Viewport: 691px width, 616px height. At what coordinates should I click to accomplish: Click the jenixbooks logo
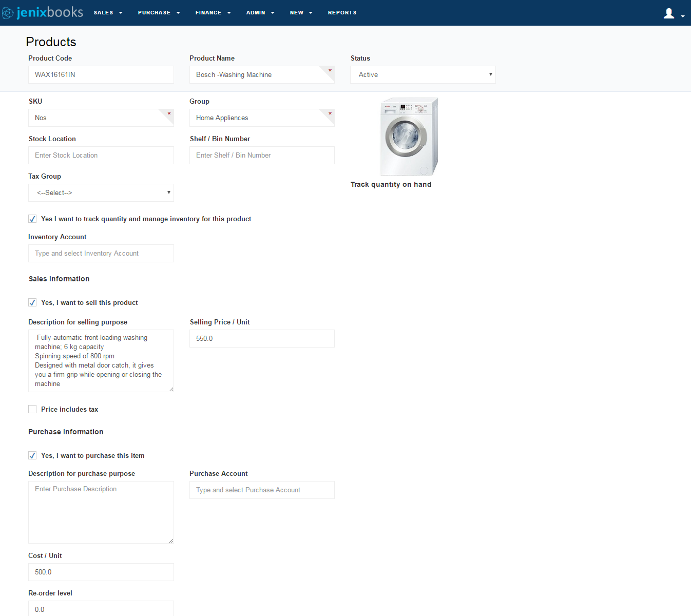[42, 12]
